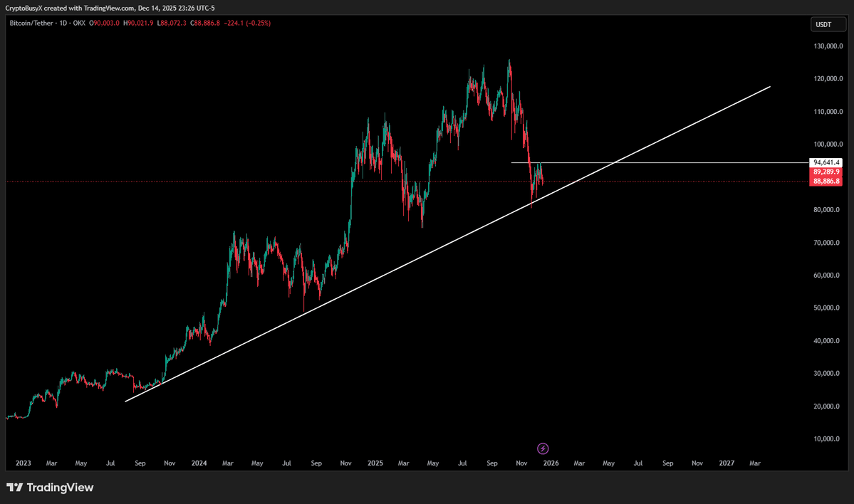Click the 89,289.9 red price label
The height and width of the screenshot is (504, 854).
point(826,172)
